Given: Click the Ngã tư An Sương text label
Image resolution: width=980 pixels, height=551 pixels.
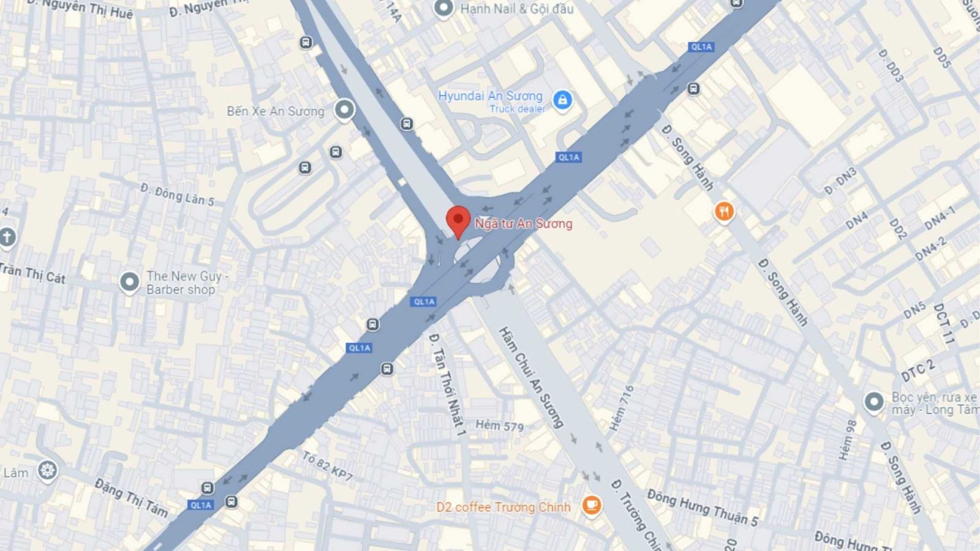Looking at the screenshot, I should (524, 223).
